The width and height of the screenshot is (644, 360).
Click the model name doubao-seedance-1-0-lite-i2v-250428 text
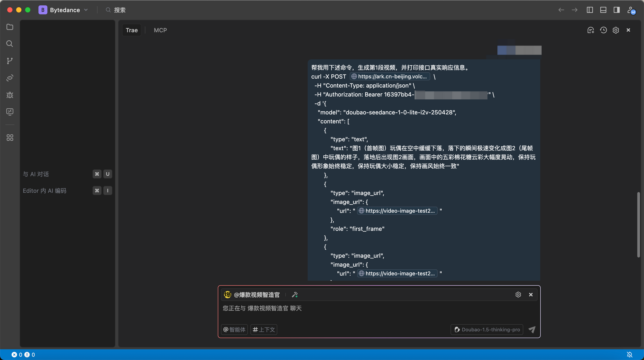pos(399,112)
